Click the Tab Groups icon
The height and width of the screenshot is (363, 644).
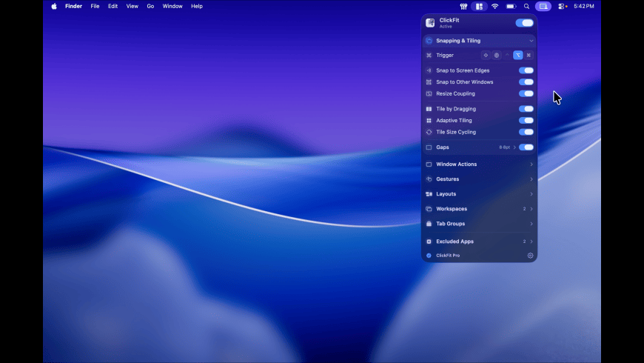[x=429, y=223]
